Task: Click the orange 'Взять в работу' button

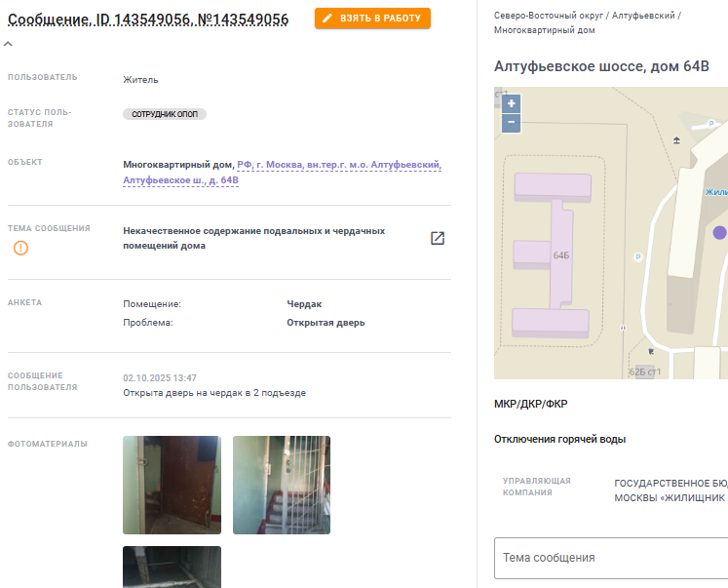Action: point(372,19)
